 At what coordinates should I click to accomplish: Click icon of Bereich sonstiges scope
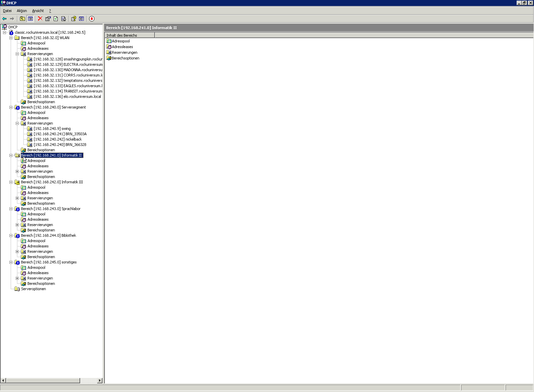17,262
